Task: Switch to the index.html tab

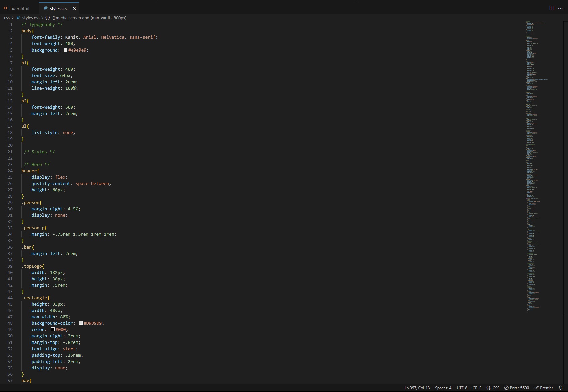Action: (19, 8)
